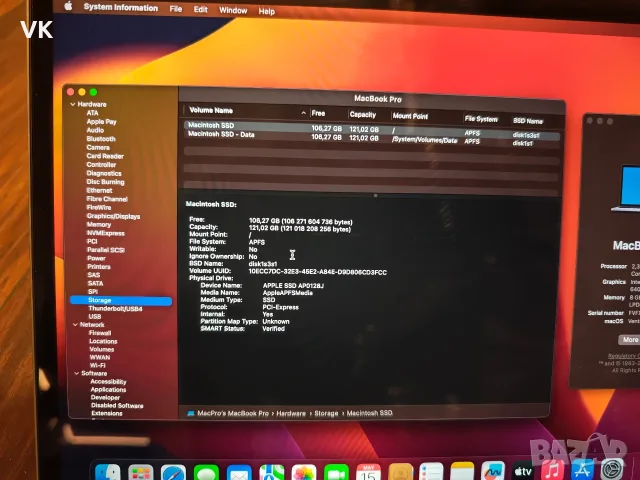This screenshot has width=640, height=480.
Task: Open the Edit menu
Action: pyautogui.click(x=200, y=10)
